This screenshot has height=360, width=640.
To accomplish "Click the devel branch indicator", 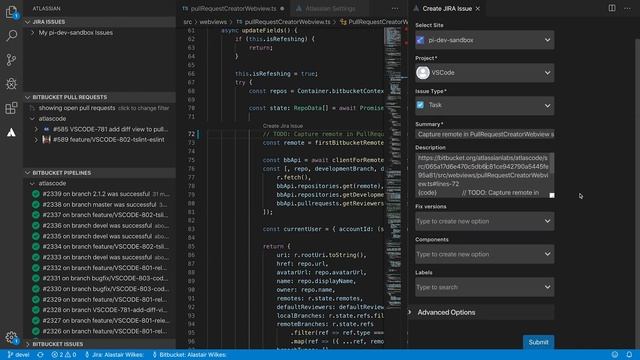I will coord(18,355).
